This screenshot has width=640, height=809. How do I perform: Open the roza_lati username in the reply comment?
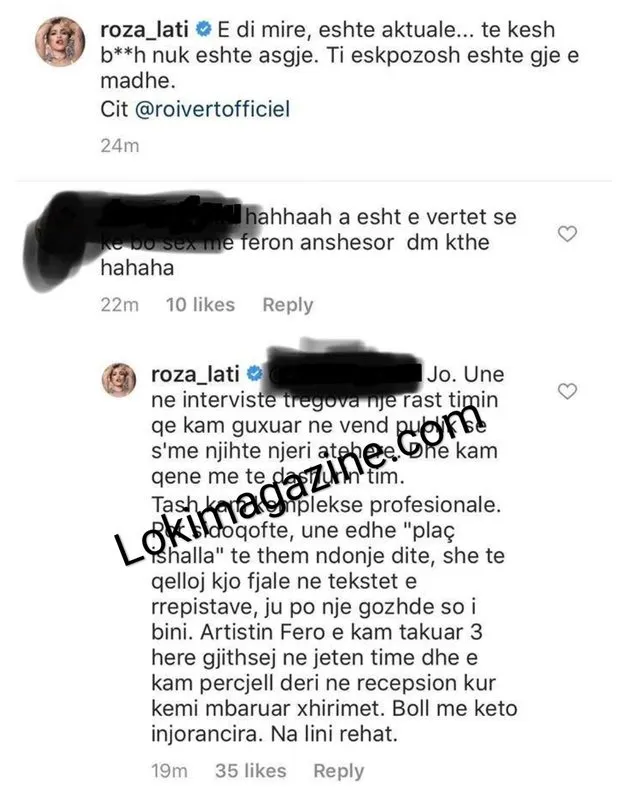pos(195,374)
